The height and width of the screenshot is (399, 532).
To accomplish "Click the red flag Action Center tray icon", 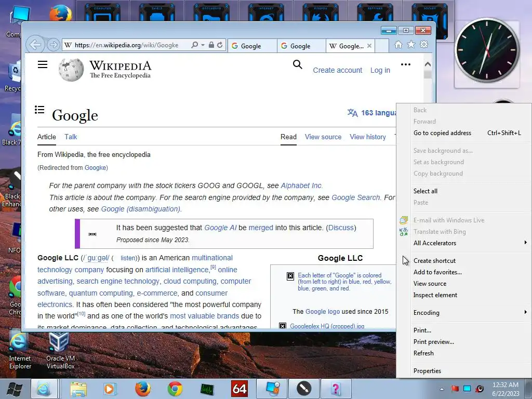I will tap(455, 389).
